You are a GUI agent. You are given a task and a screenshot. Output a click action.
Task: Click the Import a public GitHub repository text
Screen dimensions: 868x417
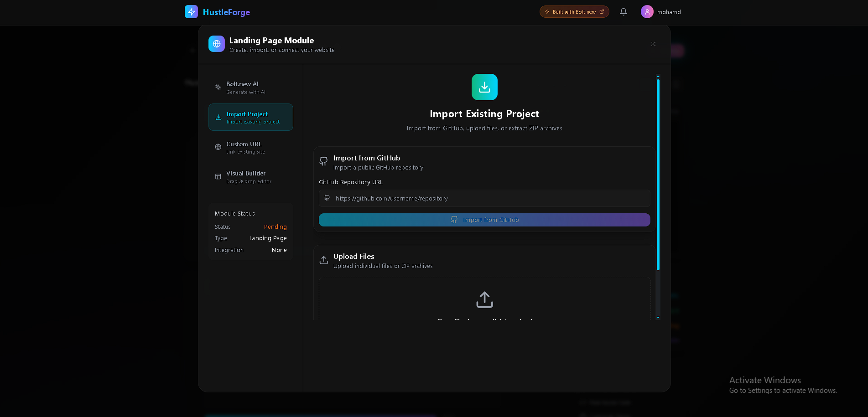(378, 168)
